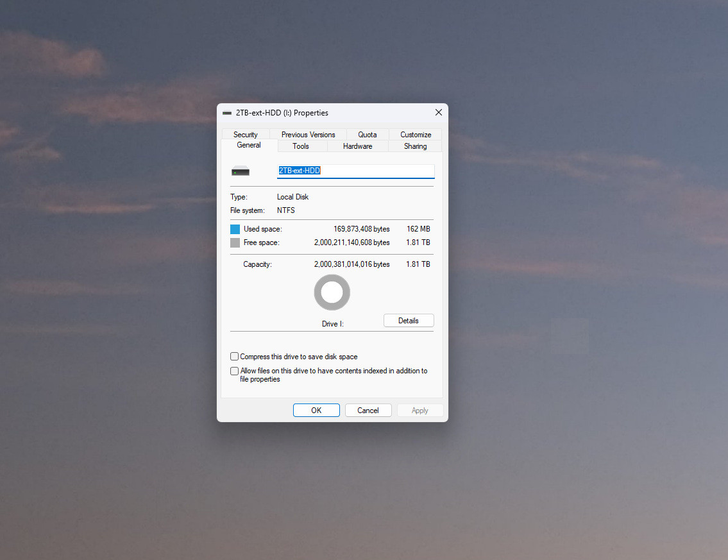This screenshot has height=560, width=728.
Task: Click the drive icon in the title bar
Action: [227, 113]
